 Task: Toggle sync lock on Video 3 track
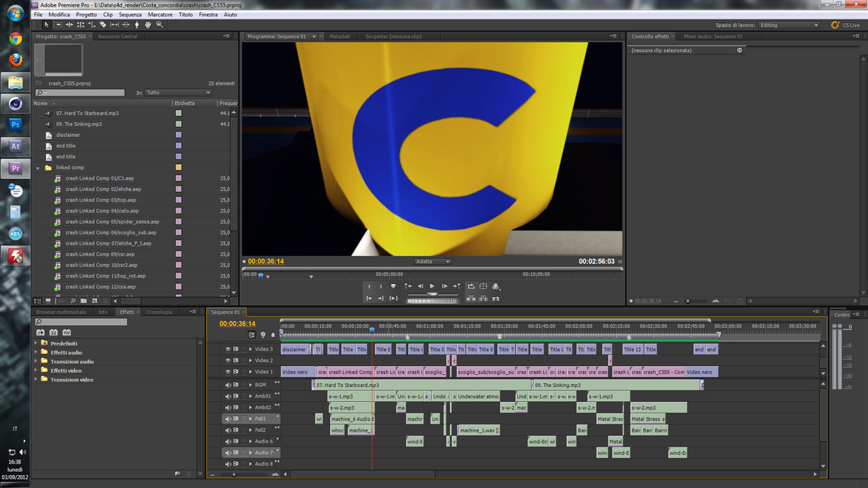tap(236, 349)
